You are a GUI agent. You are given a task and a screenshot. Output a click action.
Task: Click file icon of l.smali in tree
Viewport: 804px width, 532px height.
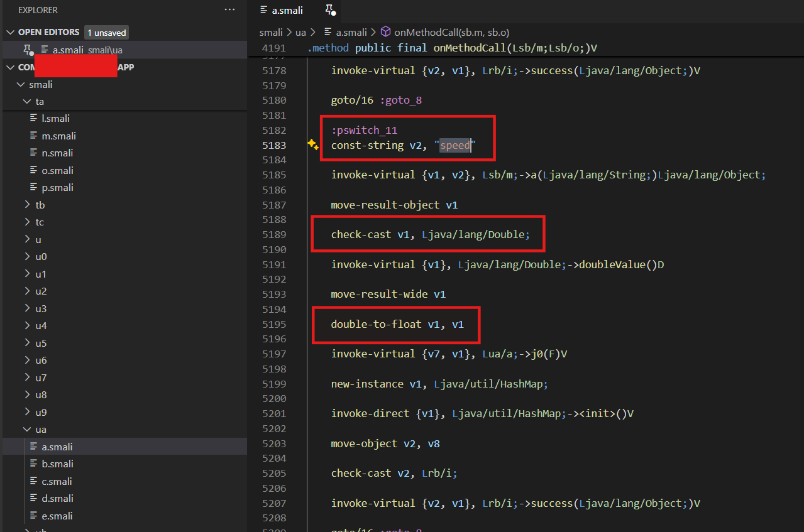[34, 119]
